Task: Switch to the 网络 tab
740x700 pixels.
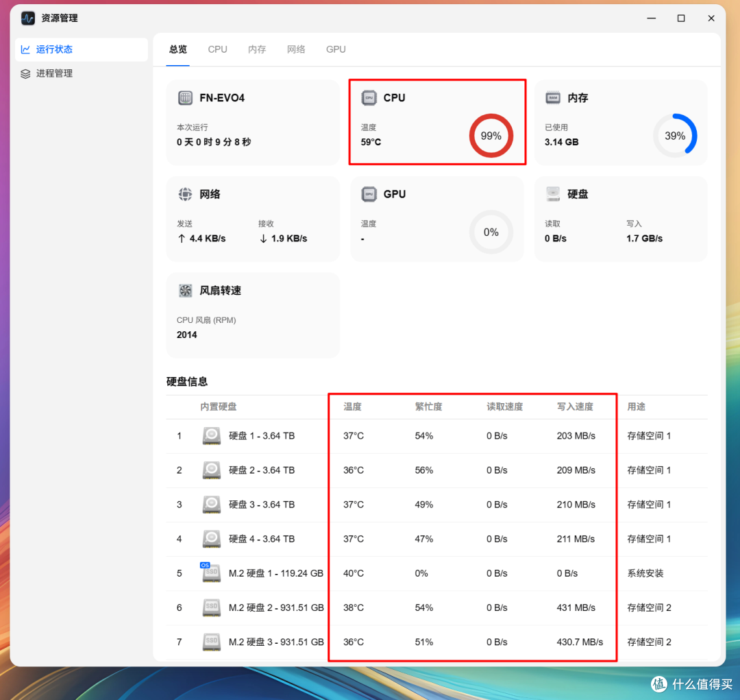Action: coord(296,49)
